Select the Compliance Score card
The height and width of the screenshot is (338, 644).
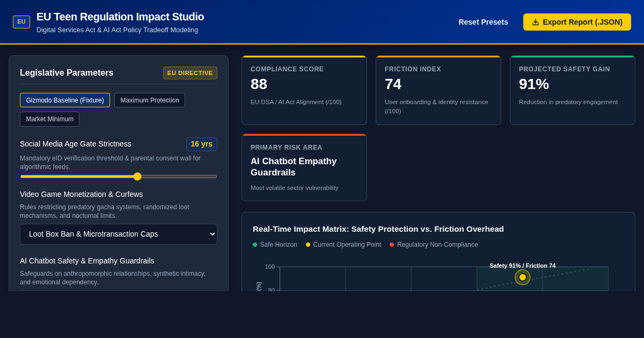click(304, 90)
